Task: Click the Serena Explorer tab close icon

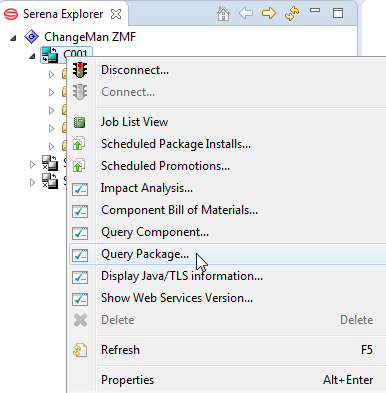Action: click(x=116, y=14)
